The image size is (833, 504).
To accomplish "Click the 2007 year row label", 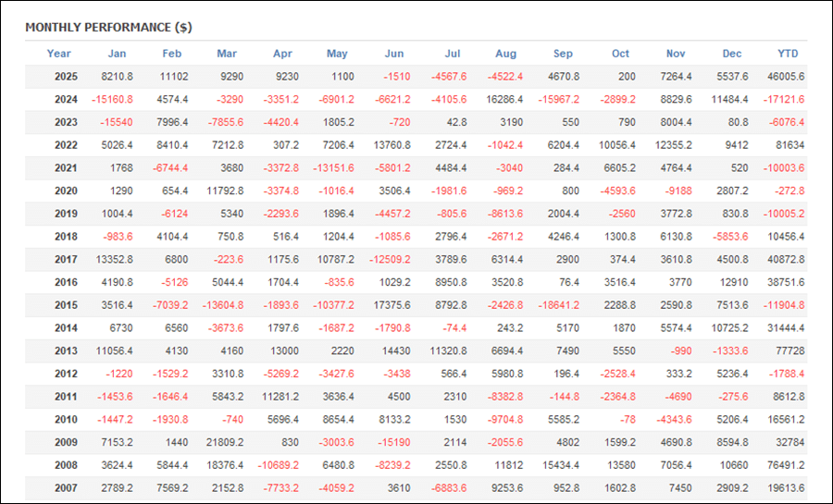I will tap(65, 488).
